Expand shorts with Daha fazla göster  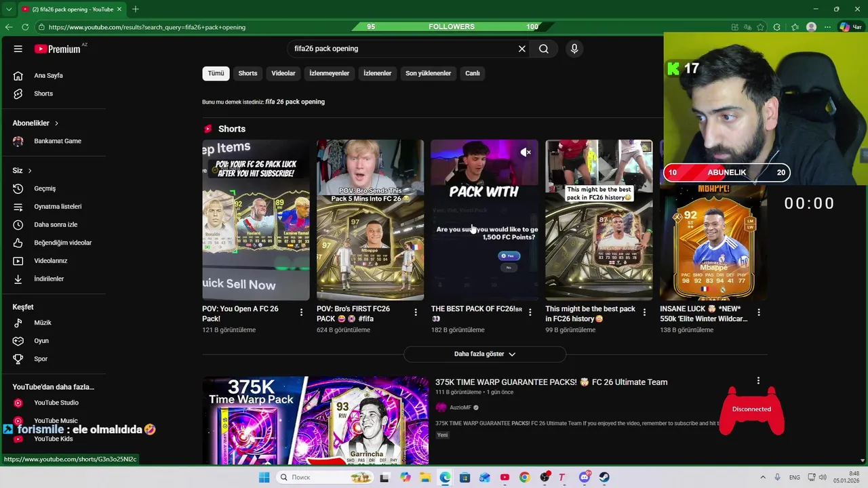click(x=485, y=354)
